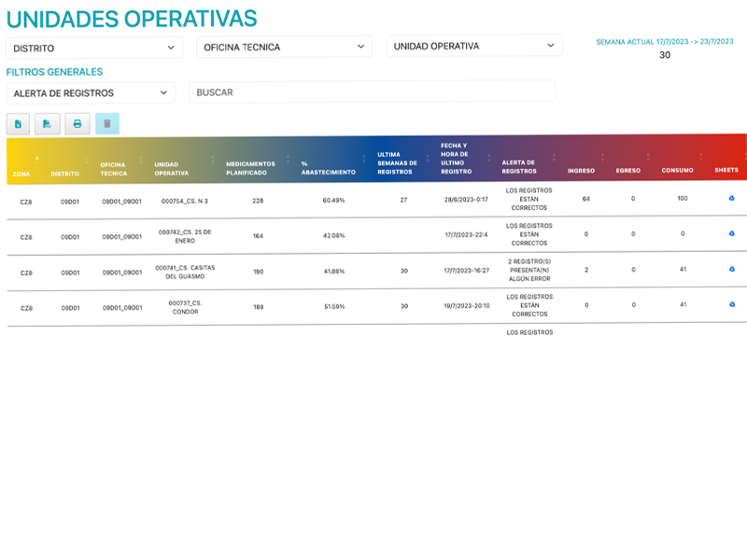This screenshot has height=560, width=747.
Task: Click inside the BUSCAR search field
Action: [x=372, y=92]
